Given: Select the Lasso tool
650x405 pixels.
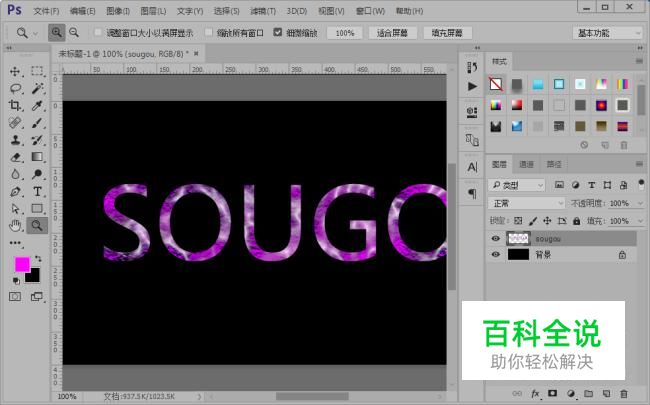Looking at the screenshot, I should click(x=15, y=88).
